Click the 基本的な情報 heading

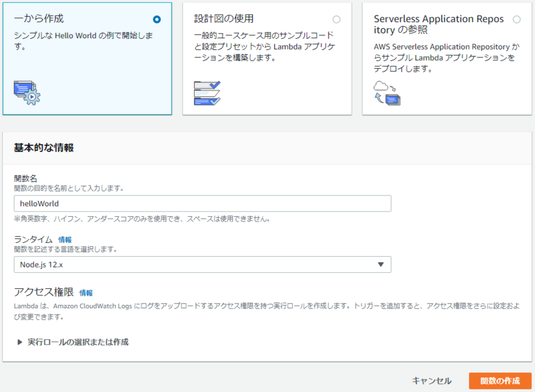(43, 148)
